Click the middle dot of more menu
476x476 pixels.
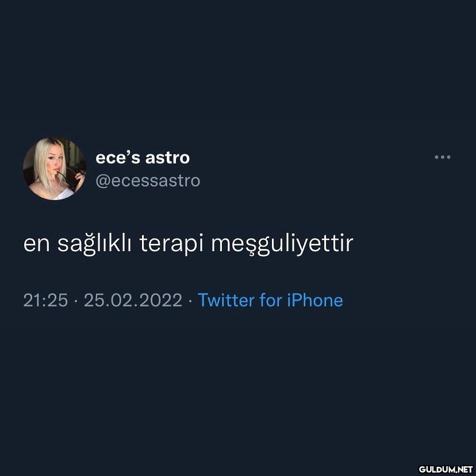(x=442, y=157)
